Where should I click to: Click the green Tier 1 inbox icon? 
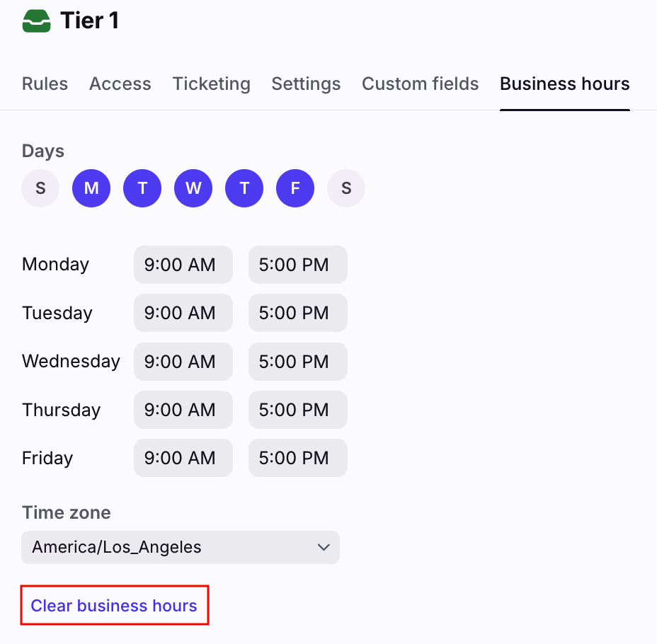pos(36,21)
